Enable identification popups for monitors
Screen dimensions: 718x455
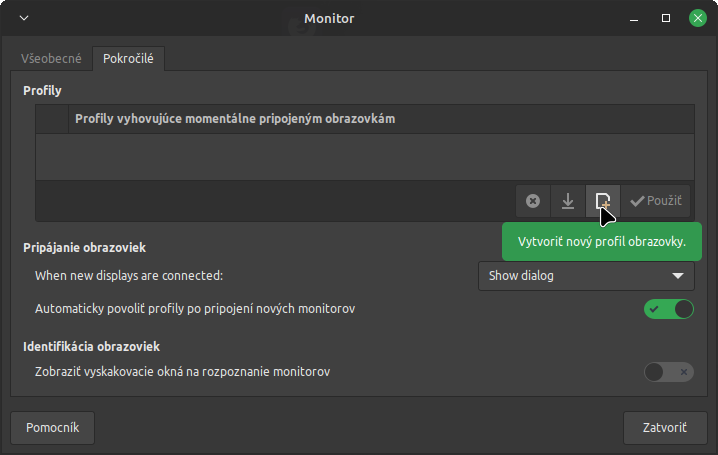[x=668, y=372]
